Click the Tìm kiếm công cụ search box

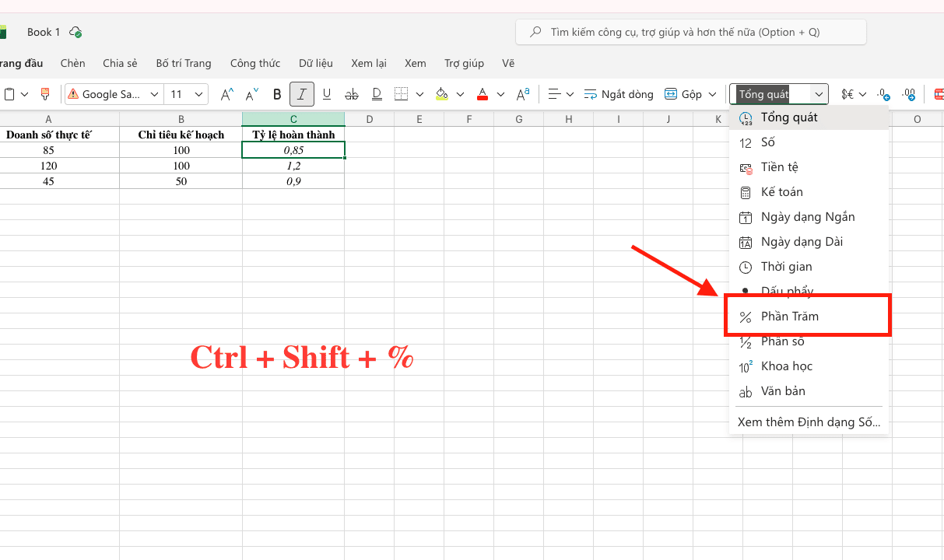tap(691, 32)
